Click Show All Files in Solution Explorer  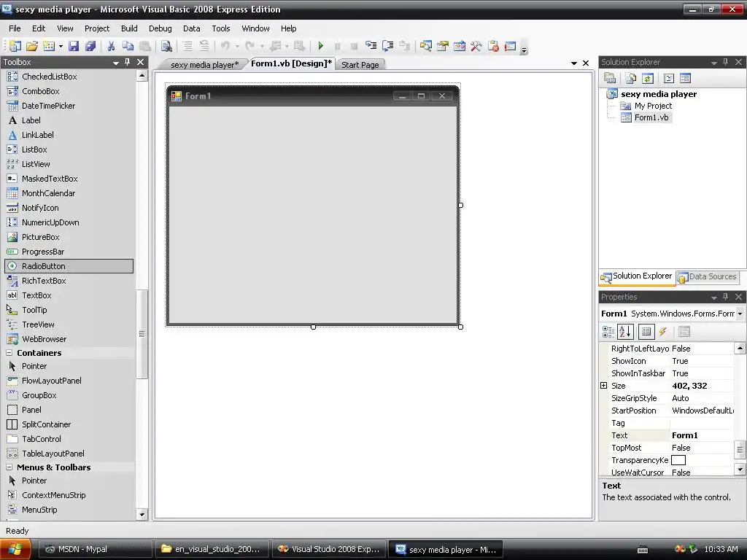pos(631,78)
